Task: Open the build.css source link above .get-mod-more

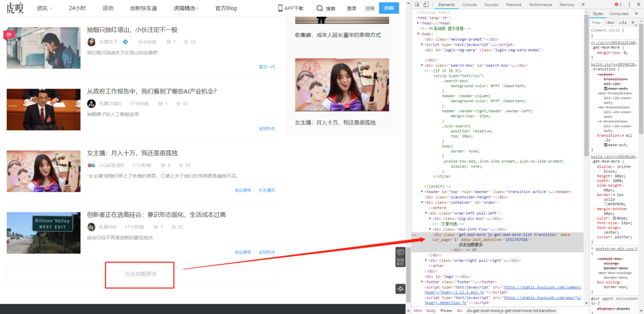Action: pyautogui.click(x=614, y=156)
